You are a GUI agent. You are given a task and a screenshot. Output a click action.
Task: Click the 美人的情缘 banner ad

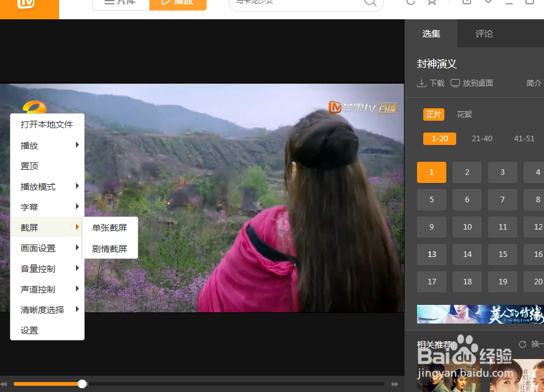(x=480, y=314)
